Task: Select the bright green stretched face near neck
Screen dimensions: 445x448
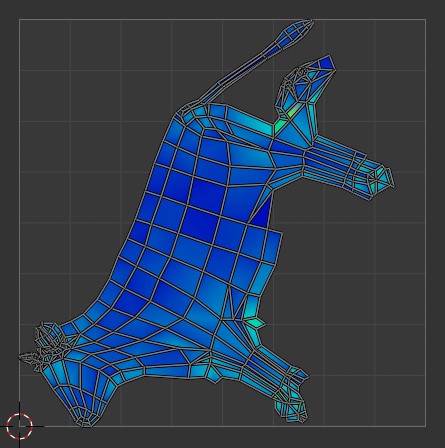Action: tap(279, 127)
